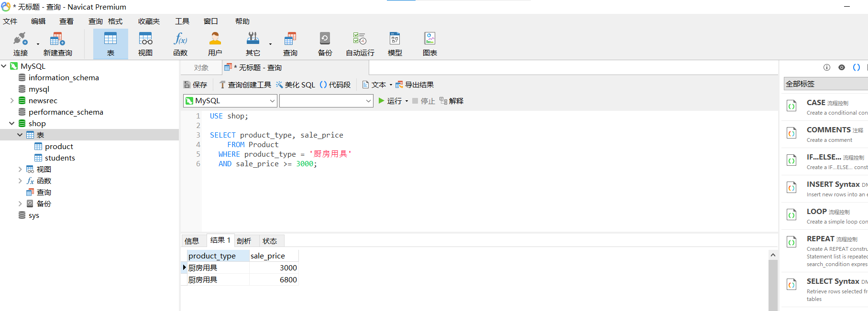
Task: Click the results scrollbar up arrow
Action: [x=773, y=255]
